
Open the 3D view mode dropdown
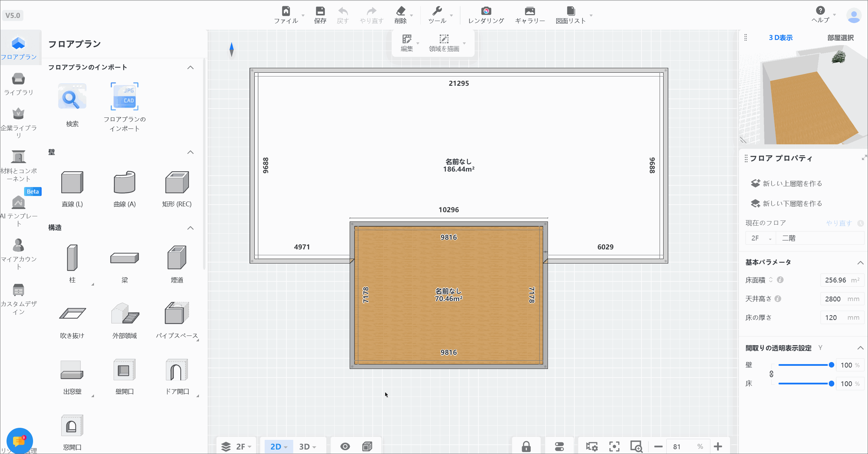click(x=308, y=446)
